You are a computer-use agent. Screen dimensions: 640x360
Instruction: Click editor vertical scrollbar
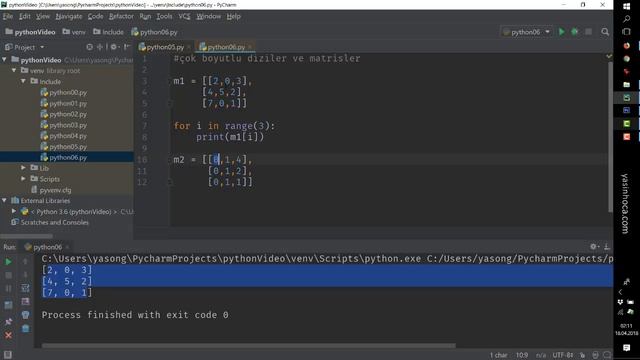609,137
